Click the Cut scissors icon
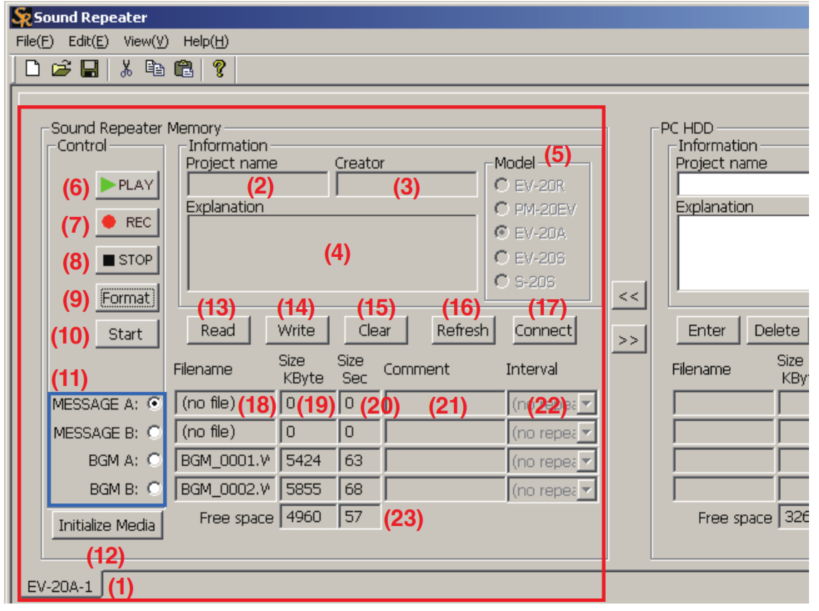Screen dimensions: 819x611 coord(126,68)
